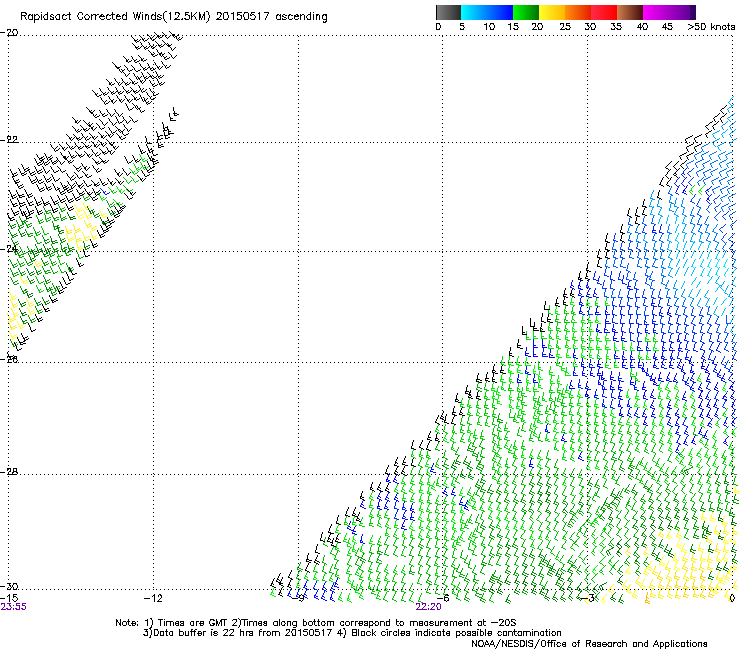The width and height of the screenshot is (740, 650).
Task: Click the note line 'Times are GMT'
Action: (x=185, y=623)
